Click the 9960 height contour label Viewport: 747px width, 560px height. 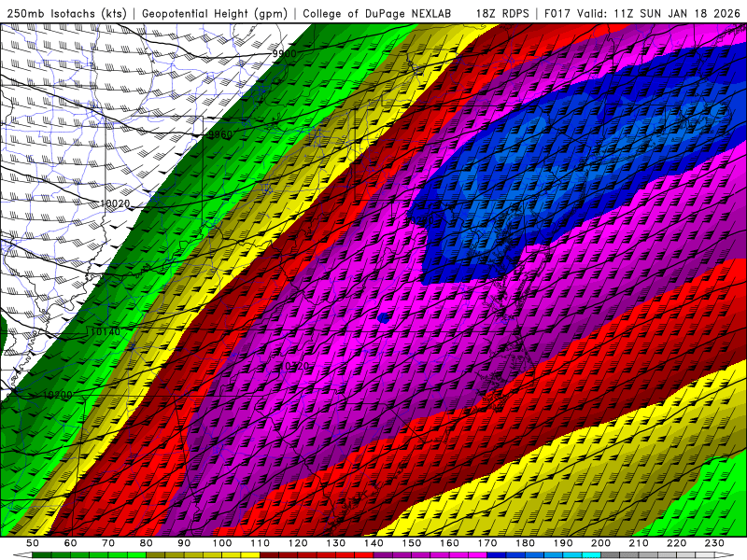click(x=220, y=134)
